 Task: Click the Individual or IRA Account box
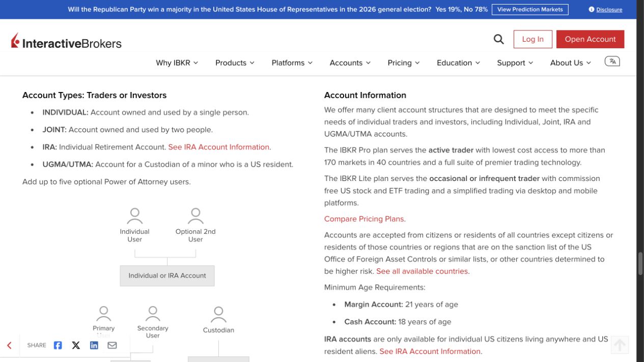167,276
